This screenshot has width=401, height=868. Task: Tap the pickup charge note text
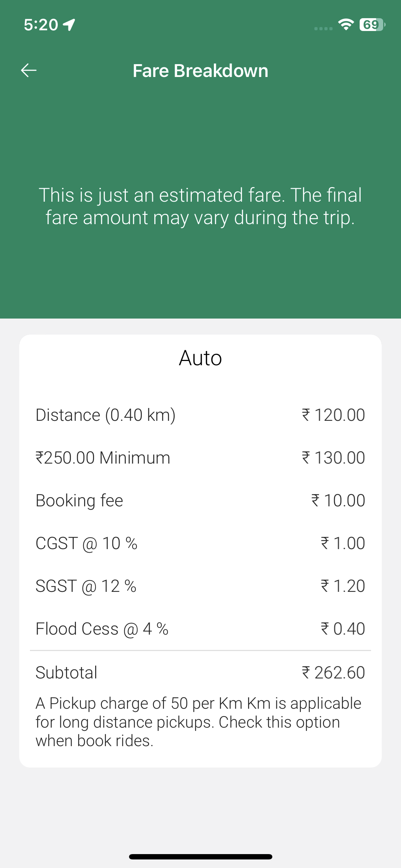pos(198,722)
